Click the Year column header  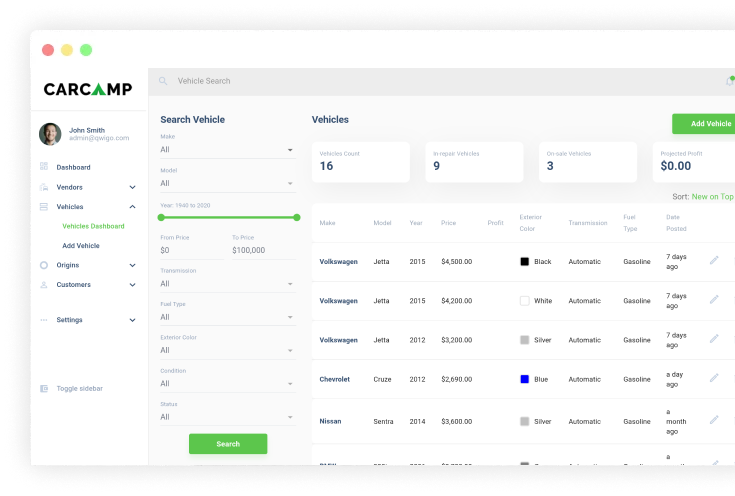416,223
